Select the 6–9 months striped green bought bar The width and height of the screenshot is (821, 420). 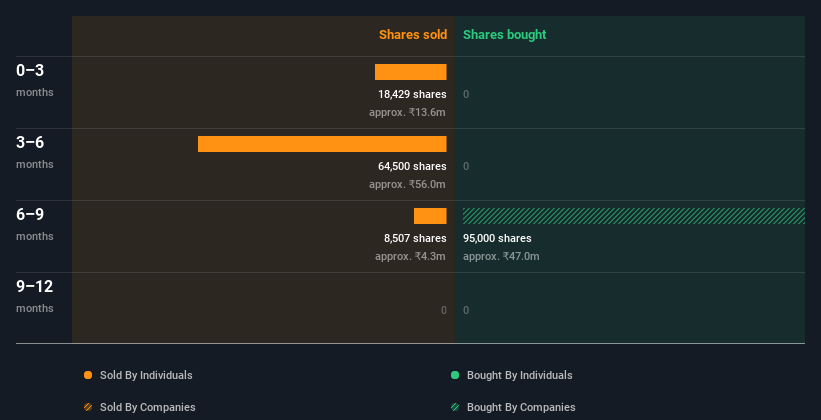click(634, 216)
